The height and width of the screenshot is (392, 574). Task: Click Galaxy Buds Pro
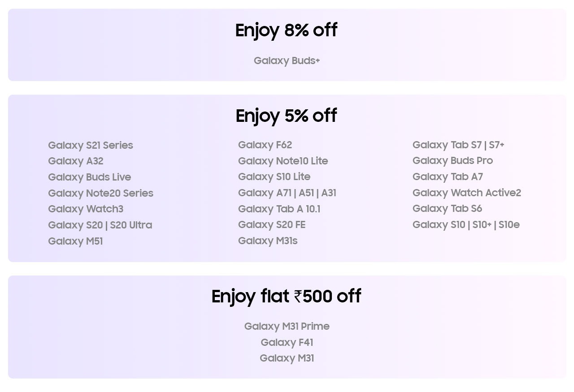click(x=452, y=161)
